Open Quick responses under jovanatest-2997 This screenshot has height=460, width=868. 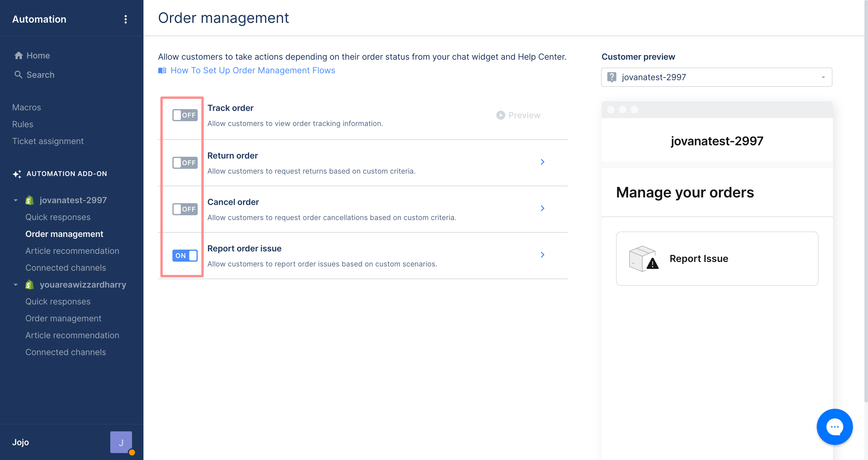[58, 217]
